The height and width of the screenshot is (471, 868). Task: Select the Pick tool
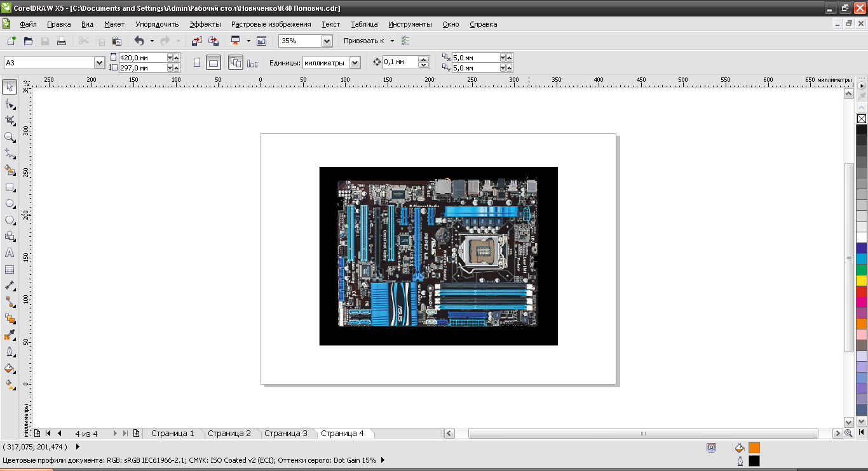(10, 87)
